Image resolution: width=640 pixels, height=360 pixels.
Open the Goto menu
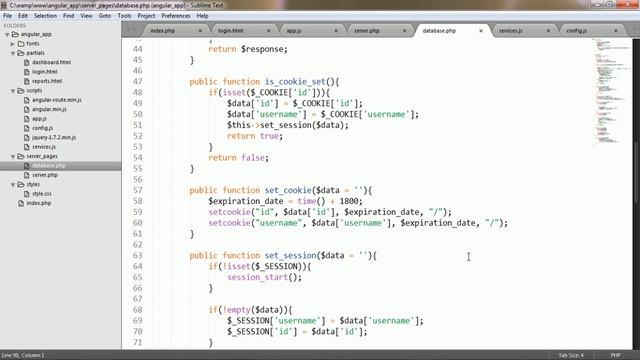105,16
